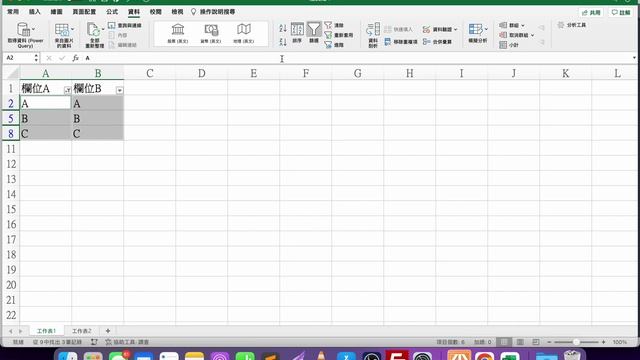Switch to the 繪圖 (Draw) tab
This screenshot has width=640, height=360.
tap(56, 12)
